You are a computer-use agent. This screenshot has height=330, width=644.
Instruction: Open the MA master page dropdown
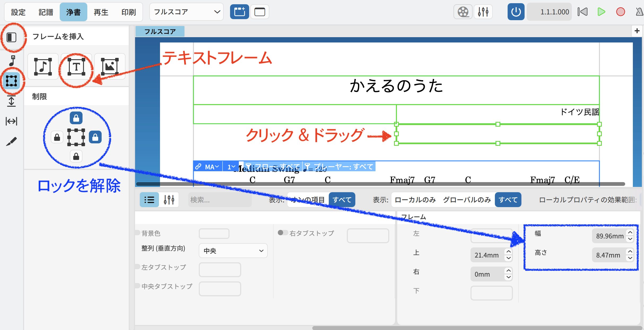[x=211, y=167]
